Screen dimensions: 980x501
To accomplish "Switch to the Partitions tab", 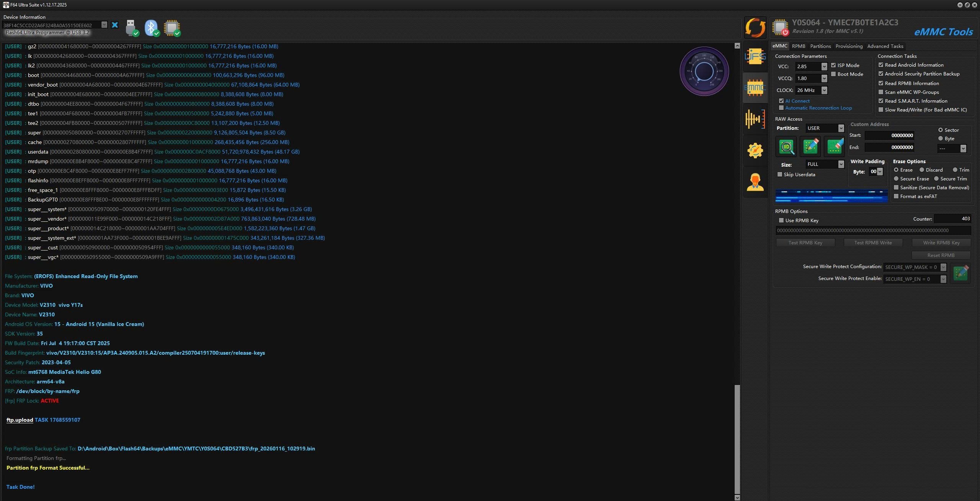I will pos(820,46).
